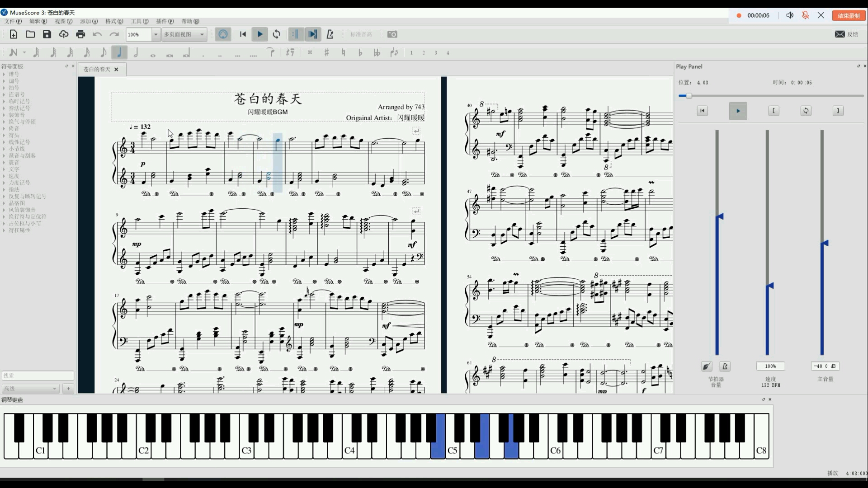868x488 pixels.
Task: Insert a rest with the rest icon
Action: [290, 52]
